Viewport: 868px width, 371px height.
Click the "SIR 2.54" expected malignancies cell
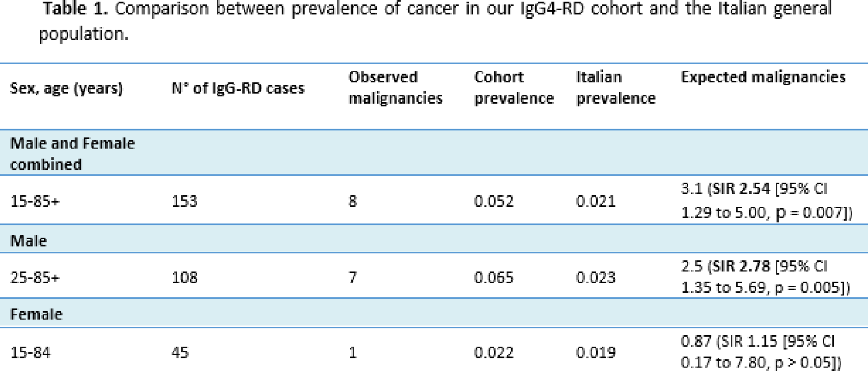(x=766, y=201)
